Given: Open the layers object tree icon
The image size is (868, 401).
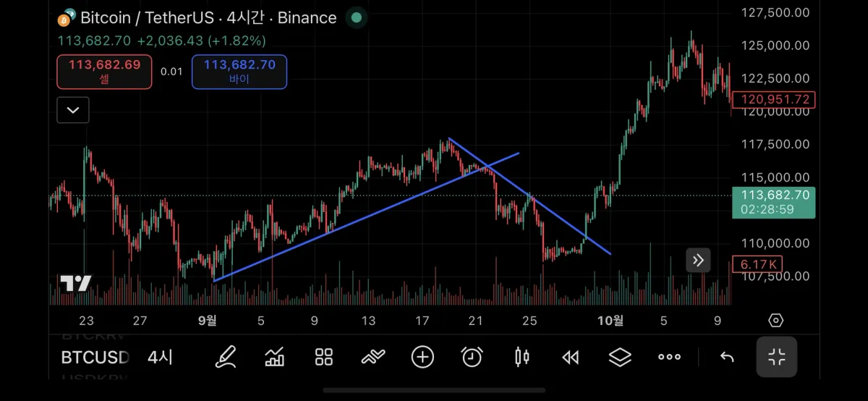Looking at the screenshot, I should coord(620,357).
